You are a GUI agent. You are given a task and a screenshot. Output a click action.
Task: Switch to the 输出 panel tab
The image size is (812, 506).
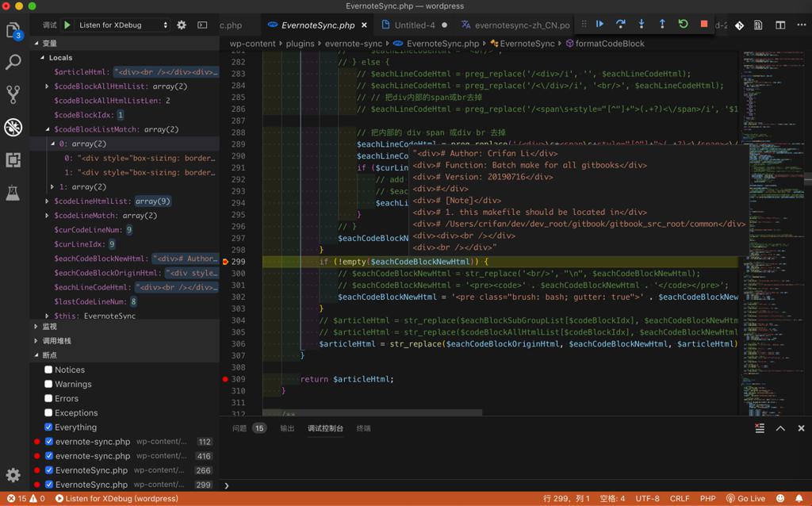tap(287, 428)
